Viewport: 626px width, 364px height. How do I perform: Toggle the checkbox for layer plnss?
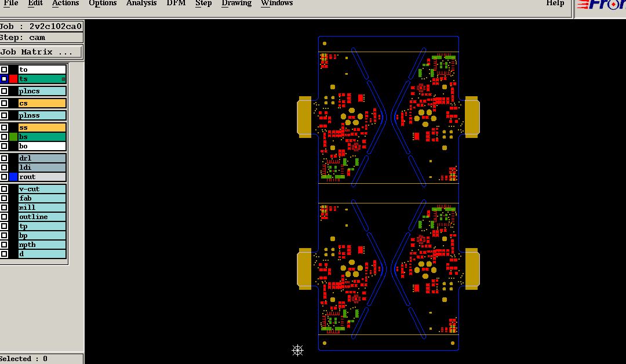5,115
